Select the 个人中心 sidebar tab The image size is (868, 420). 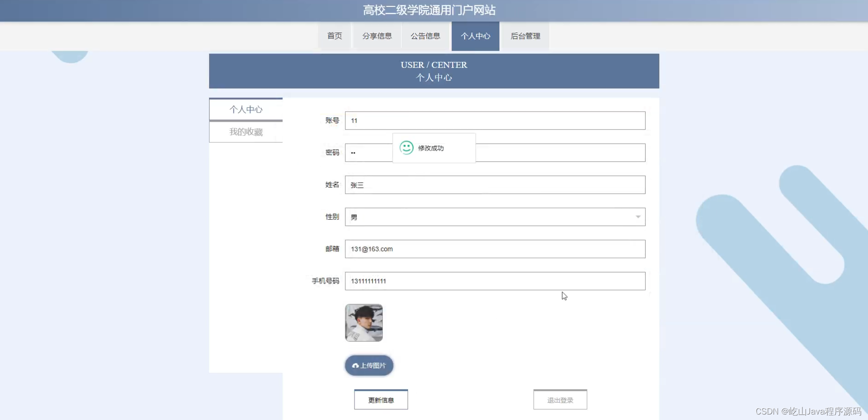click(x=246, y=109)
